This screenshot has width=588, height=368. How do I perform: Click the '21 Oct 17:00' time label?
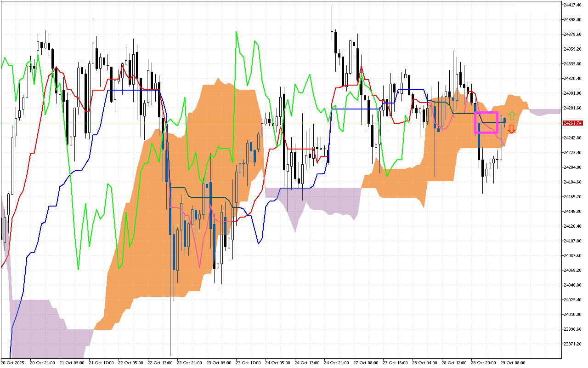click(102, 363)
